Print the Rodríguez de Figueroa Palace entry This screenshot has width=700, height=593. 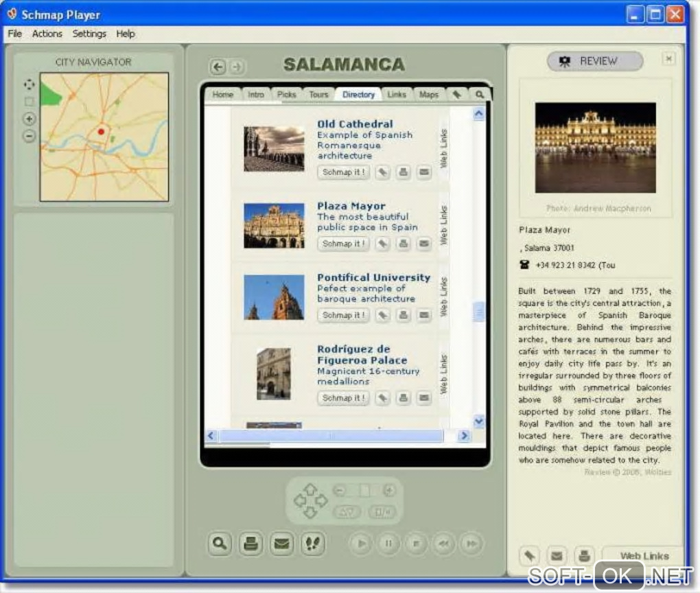click(x=404, y=398)
